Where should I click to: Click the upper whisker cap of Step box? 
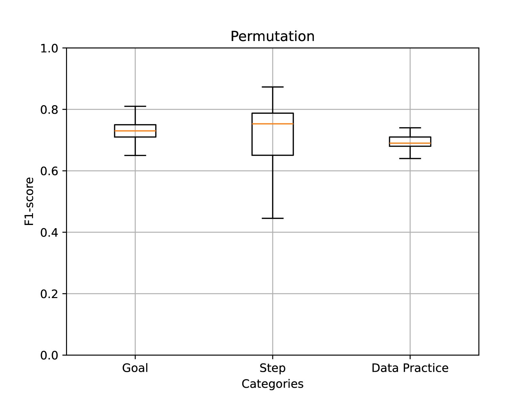tap(272, 87)
